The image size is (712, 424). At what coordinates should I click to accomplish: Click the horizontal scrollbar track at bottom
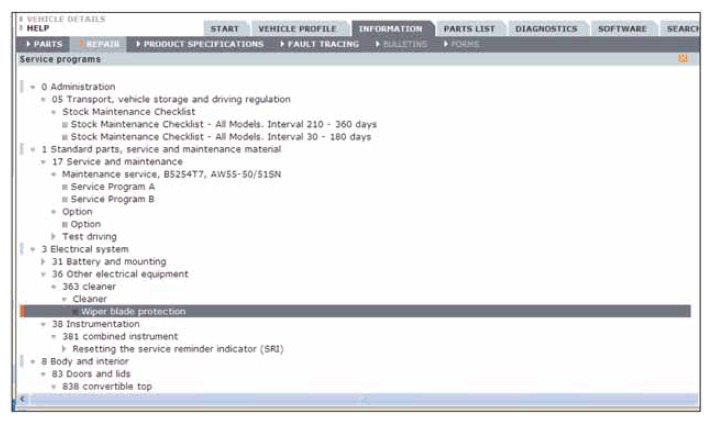(363, 399)
